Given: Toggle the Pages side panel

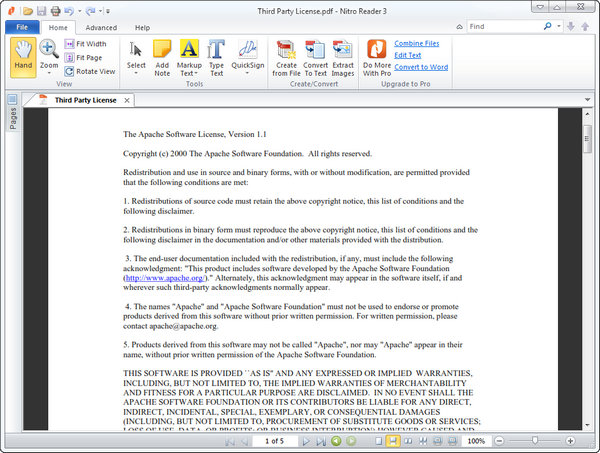Looking at the screenshot, I should point(12,113).
